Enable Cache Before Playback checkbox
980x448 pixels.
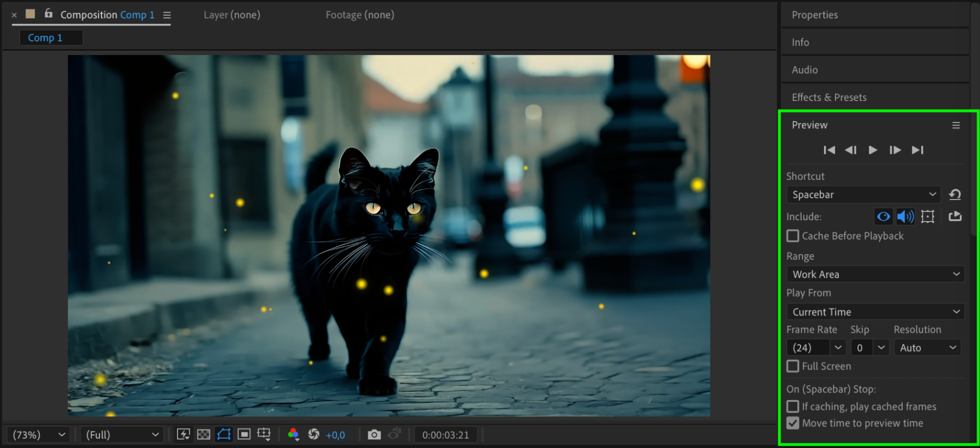coord(793,236)
